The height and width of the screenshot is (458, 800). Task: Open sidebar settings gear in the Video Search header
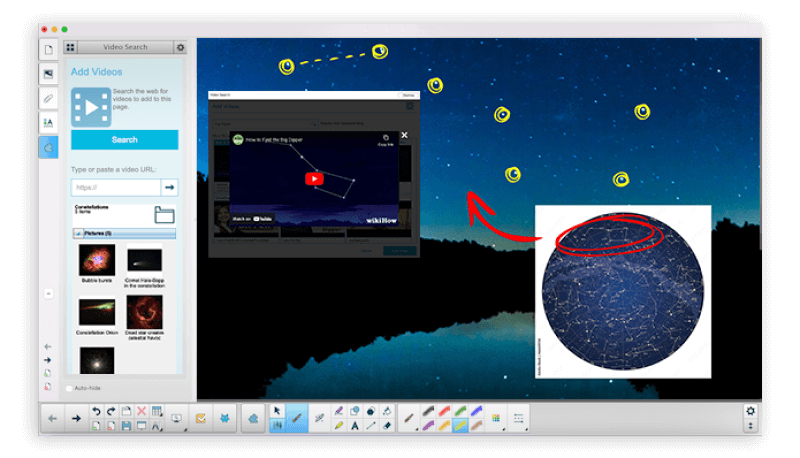(x=180, y=47)
